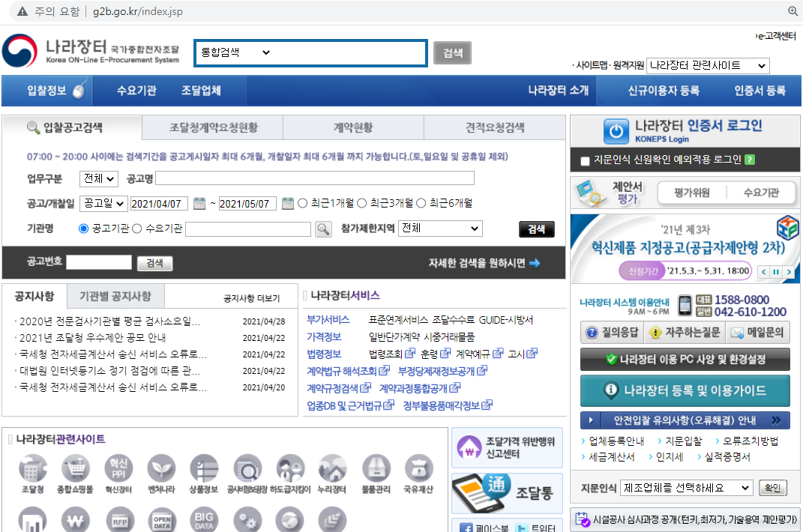Open the BIG DATA icon
803x532 pixels.
(204, 520)
